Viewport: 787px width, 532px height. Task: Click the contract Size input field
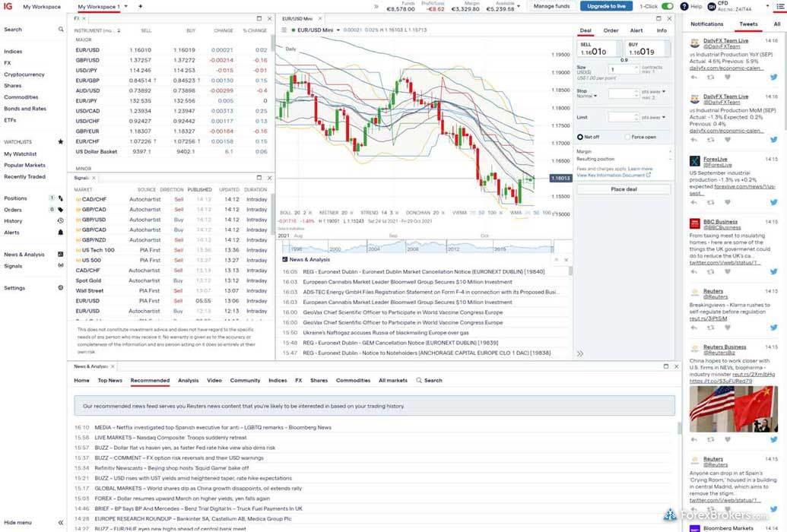point(623,69)
